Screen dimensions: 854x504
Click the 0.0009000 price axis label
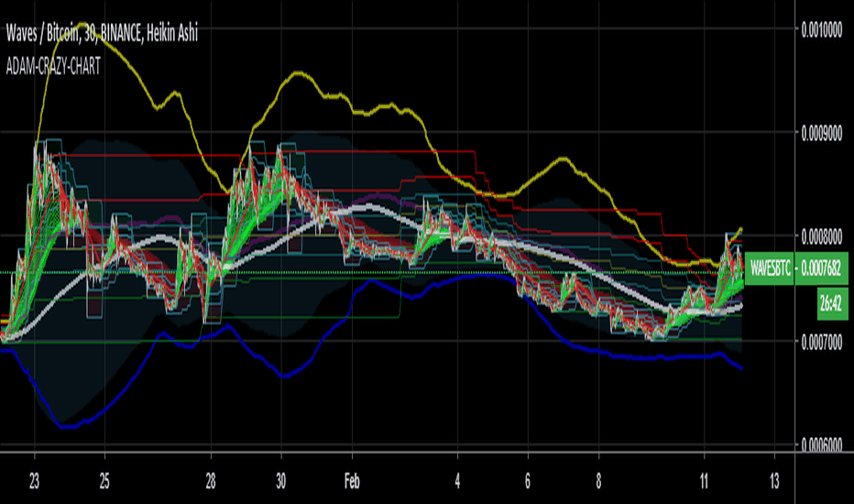coord(822,134)
